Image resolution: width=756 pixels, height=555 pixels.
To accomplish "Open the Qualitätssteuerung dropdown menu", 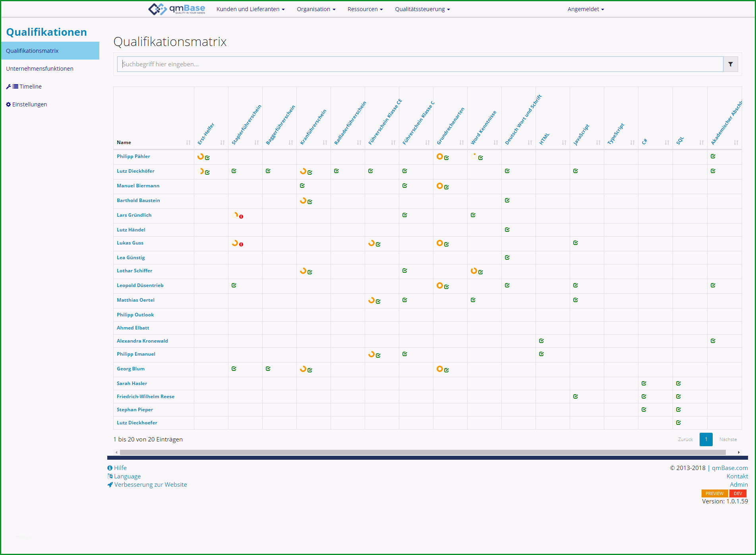I will coord(422,9).
